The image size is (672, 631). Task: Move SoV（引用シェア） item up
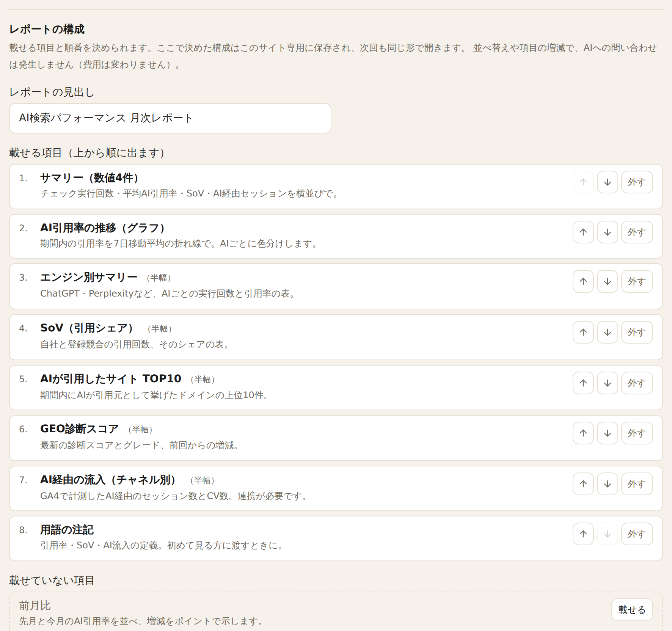click(583, 332)
